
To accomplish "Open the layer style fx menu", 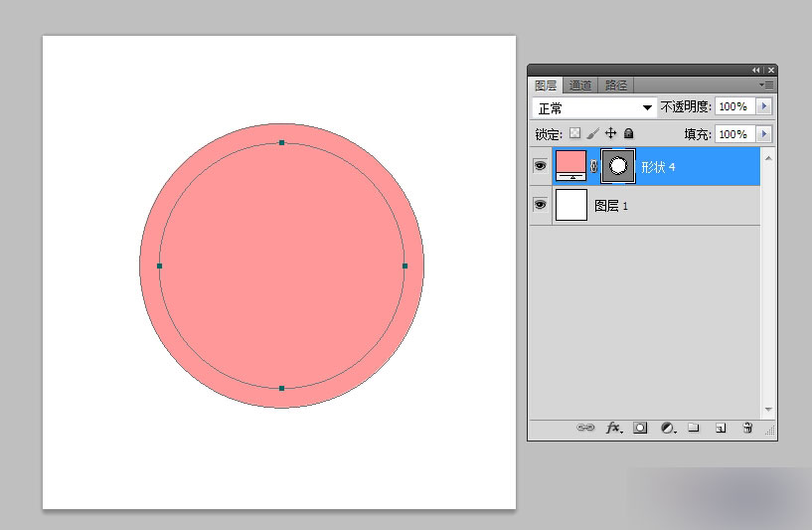I will point(614,428).
